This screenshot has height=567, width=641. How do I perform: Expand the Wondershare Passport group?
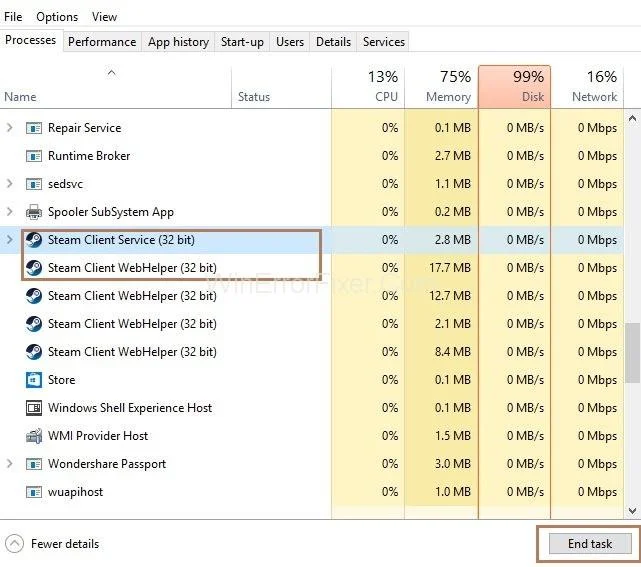(10, 464)
